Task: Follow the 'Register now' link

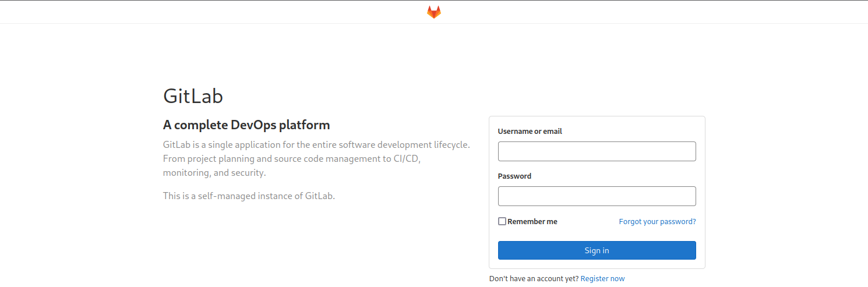Action: pos(602,279)
